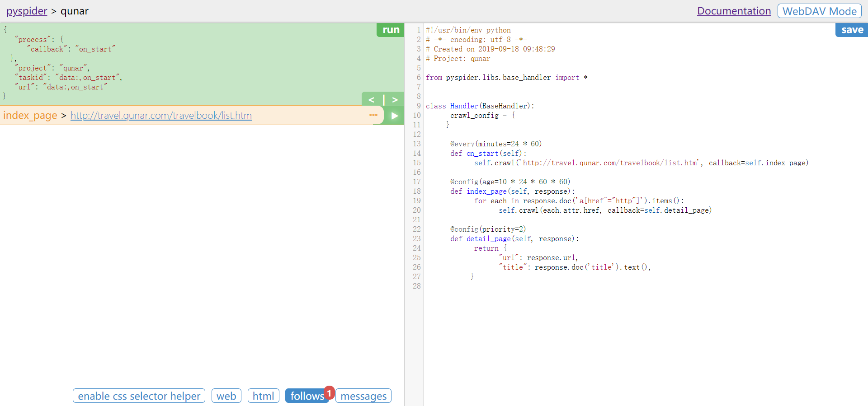Click the "process" key in task JSON

click(33, 39)
